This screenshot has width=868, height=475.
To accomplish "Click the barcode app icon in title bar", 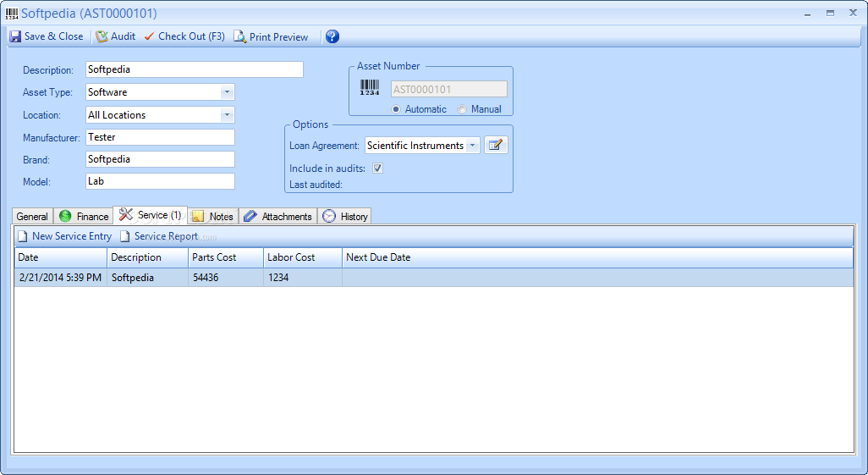I will [x=12, y=14].
